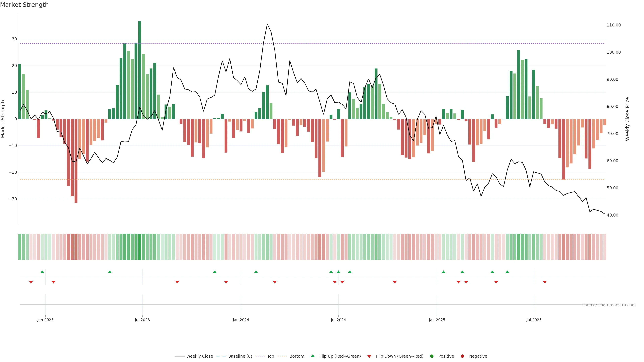Click the Jul 2024 x-axis label
The height and width of the screenshot is (362, 644).
(x=338, y=320)
